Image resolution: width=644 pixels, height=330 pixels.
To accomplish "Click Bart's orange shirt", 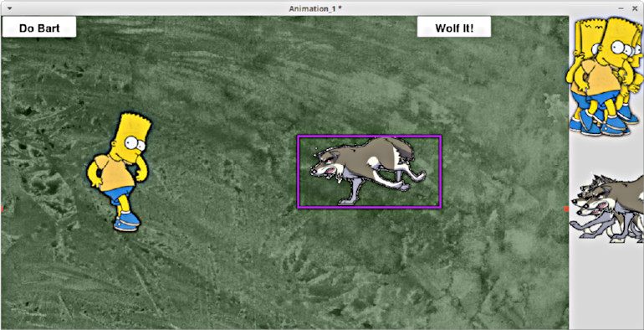I will (115, 173).
